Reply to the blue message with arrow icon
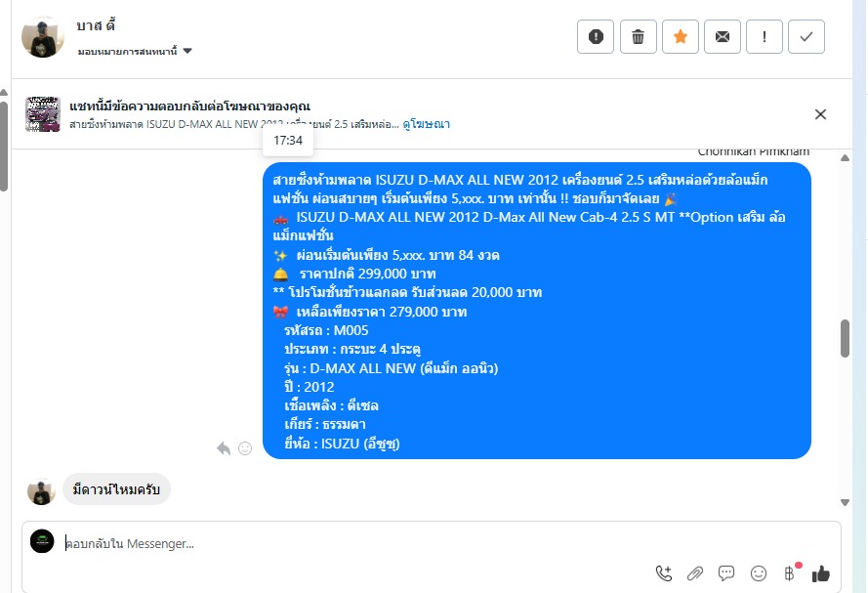Viewport: 868px width, 593px height. tap(224, 448)
